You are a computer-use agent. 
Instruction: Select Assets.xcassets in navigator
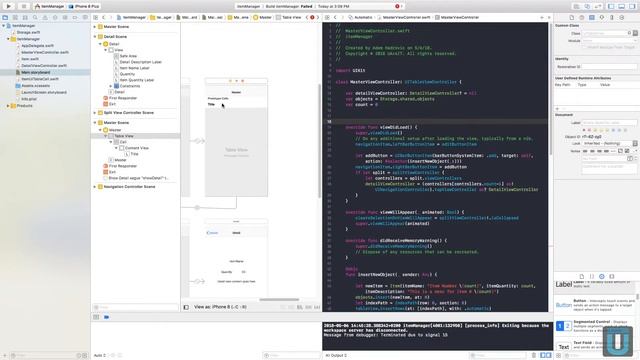click(36, 86)
